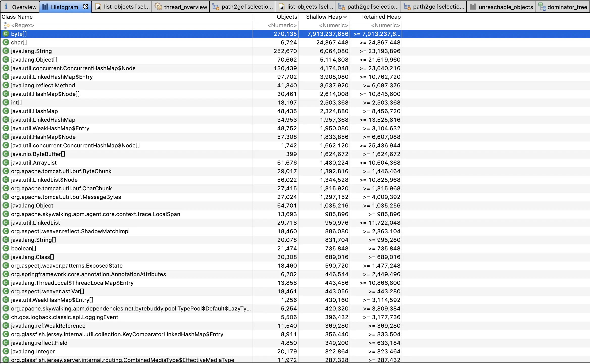This screenshot has width=590, height=364.
Task: Click the class icon next to char[]
Action: (x=6, y=42)
